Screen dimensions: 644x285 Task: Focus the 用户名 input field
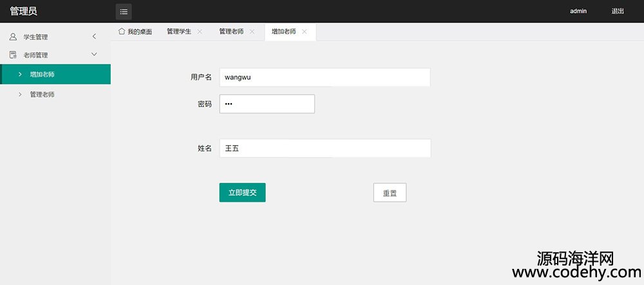(325, 77)
